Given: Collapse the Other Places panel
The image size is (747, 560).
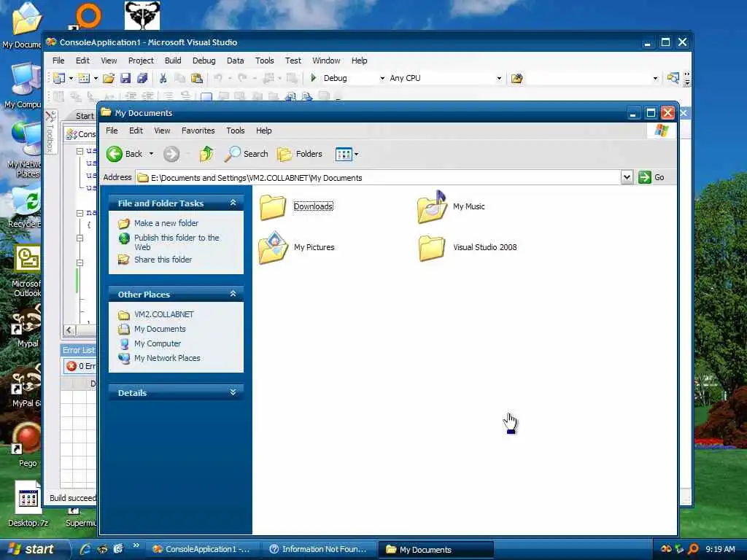Looking at the screenshot, I should [233, 294].
